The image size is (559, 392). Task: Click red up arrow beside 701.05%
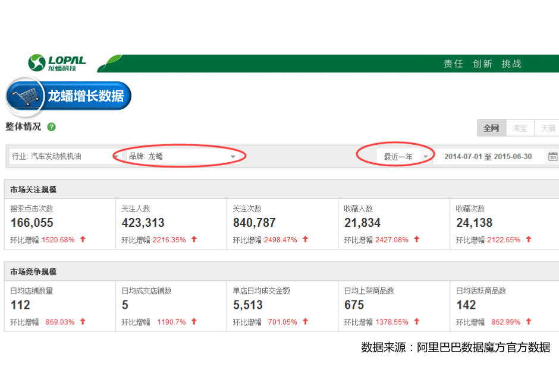point(305,321)
